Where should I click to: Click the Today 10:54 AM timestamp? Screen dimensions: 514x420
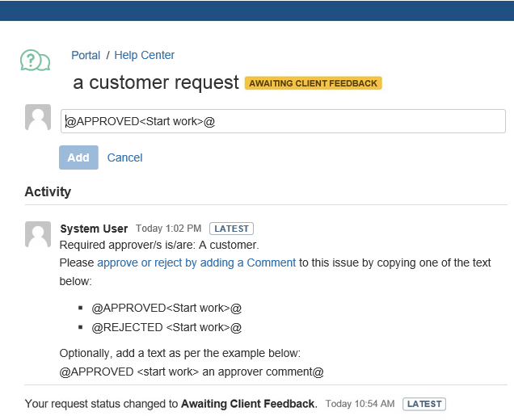[360, 404]
